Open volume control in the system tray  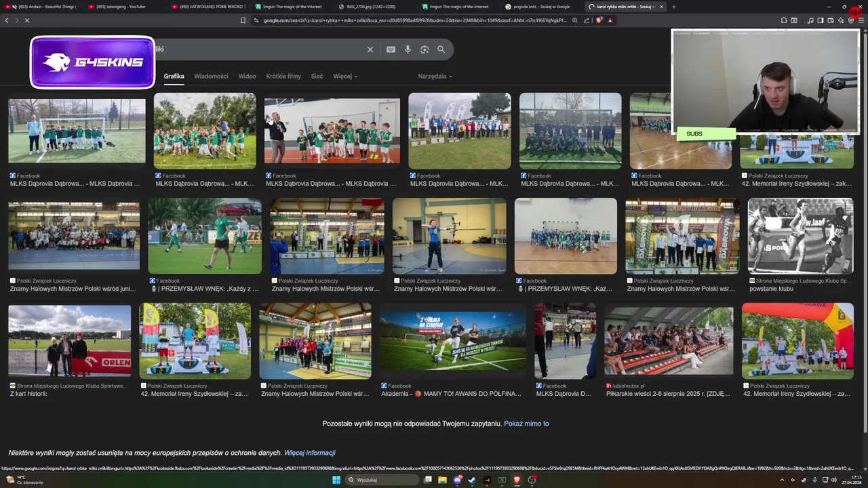click(834, 480)
